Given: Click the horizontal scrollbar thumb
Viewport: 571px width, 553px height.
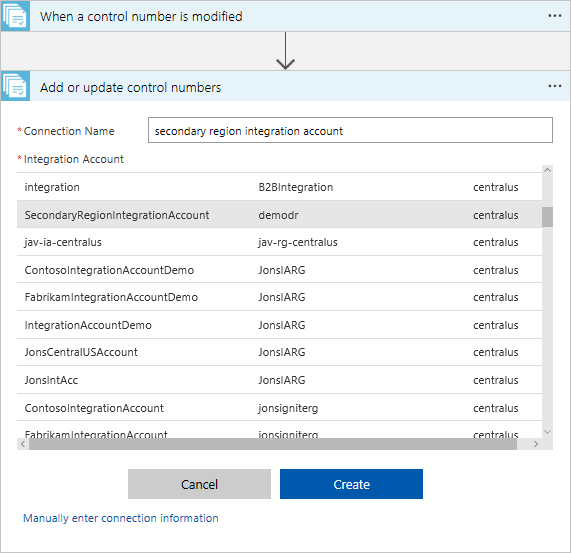Looking at the screenshot, I should (x=273, y=444).
